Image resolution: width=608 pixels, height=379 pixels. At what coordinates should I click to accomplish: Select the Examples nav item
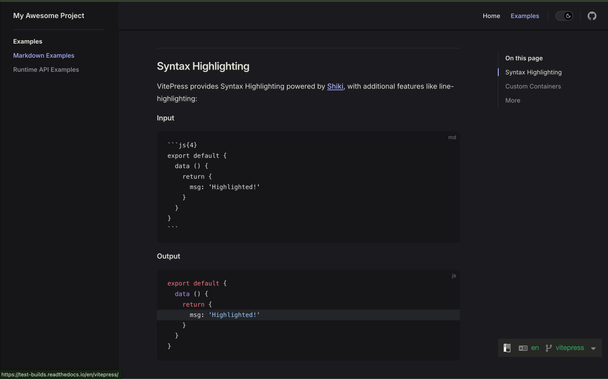tap(525, 16)
